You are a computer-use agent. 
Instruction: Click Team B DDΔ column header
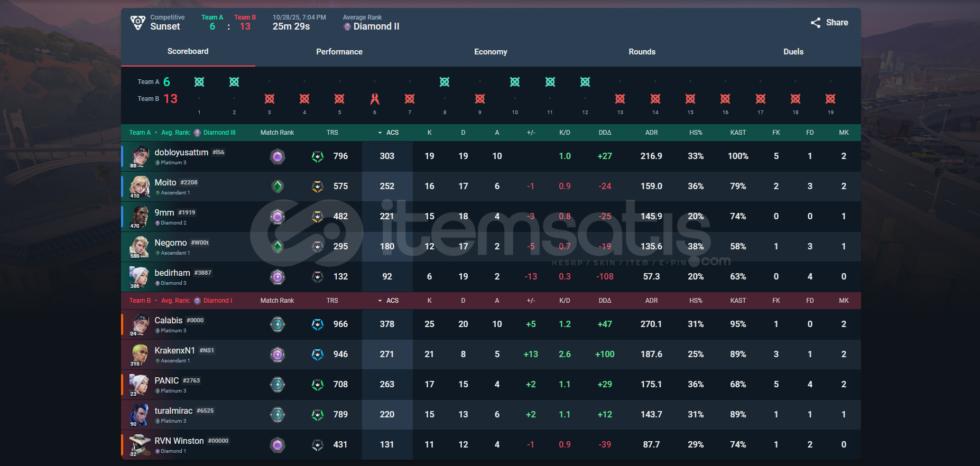tap(605, 301)
